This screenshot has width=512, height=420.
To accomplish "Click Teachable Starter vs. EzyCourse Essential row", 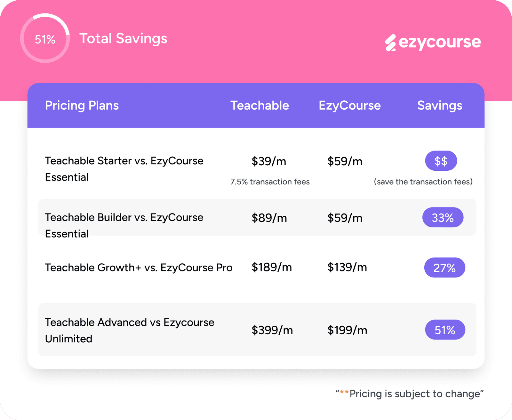I will (x=124, y=169).
